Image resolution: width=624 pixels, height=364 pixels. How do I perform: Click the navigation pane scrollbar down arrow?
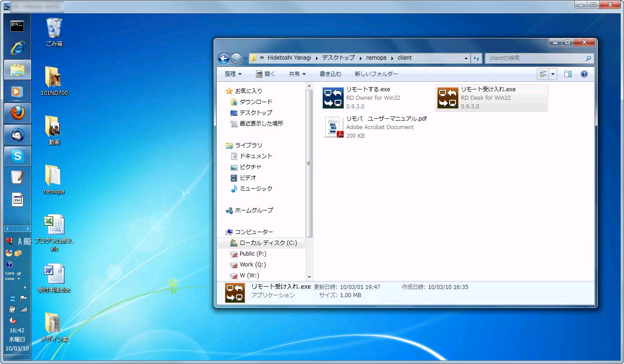[309, 277]
